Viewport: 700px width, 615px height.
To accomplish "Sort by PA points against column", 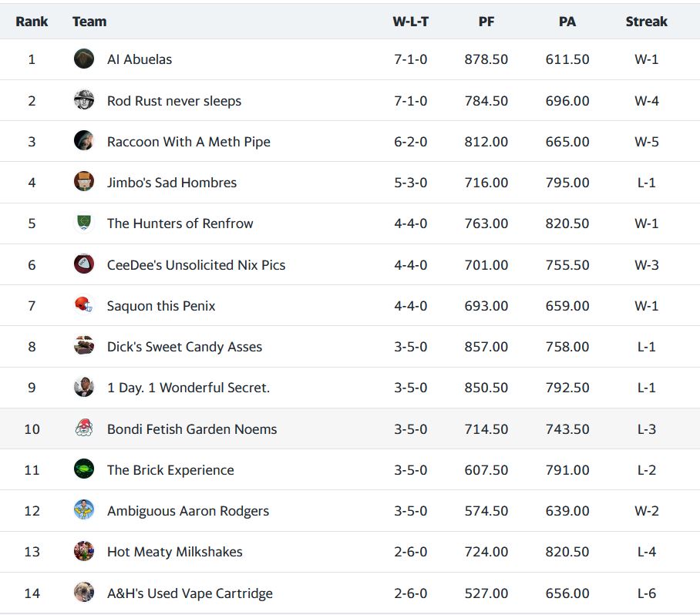I will pos(567,22).
